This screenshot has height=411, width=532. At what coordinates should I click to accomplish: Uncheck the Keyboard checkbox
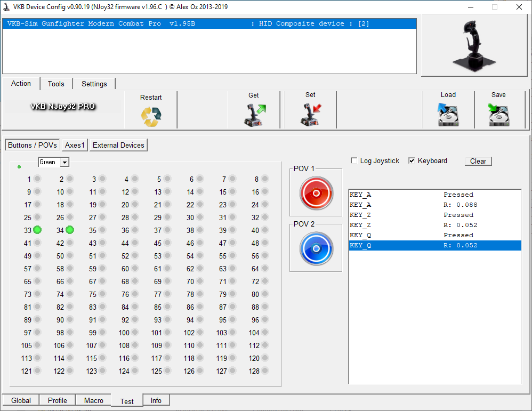tap(412, 161)
